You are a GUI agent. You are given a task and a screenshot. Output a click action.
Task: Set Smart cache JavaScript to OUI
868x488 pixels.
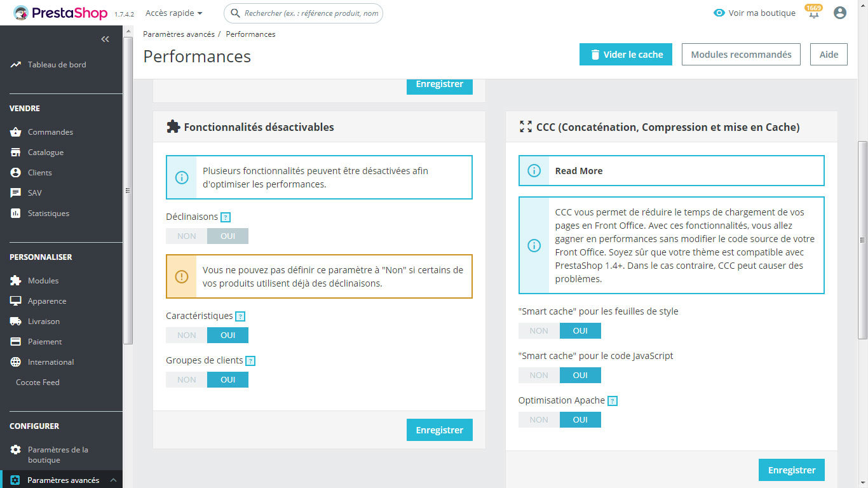click(580, 375)
